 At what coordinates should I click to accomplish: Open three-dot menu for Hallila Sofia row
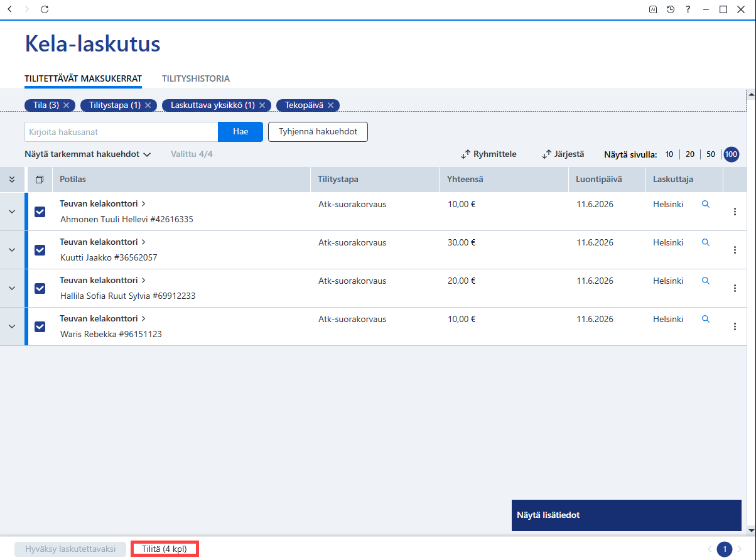pyautogui.click(x=735, y=288)
